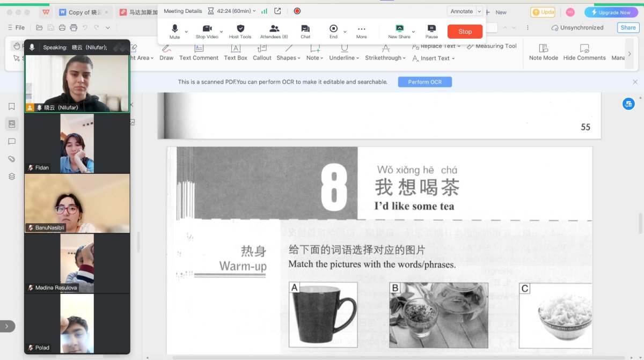This screenshot has height=360, width=644.
Task: Click the WPS home logo icon
Action: (x=46, y=12)
